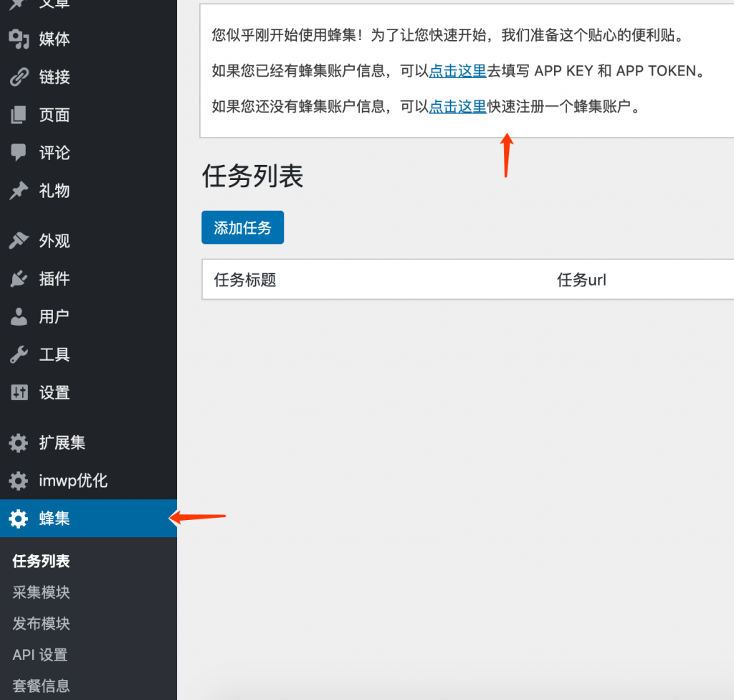Select the 用户 users icon

[x=19, y=317]
